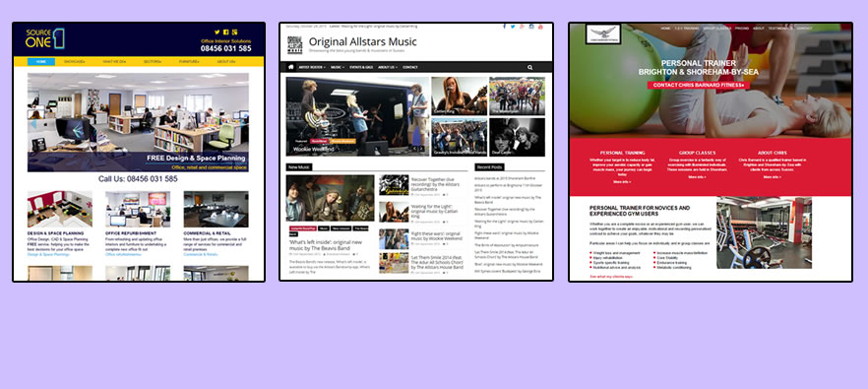The height and width of the screenshot is (389, 868).
Task: Open the Wookie Weekend featured image
Action: (x=357, y=116)
